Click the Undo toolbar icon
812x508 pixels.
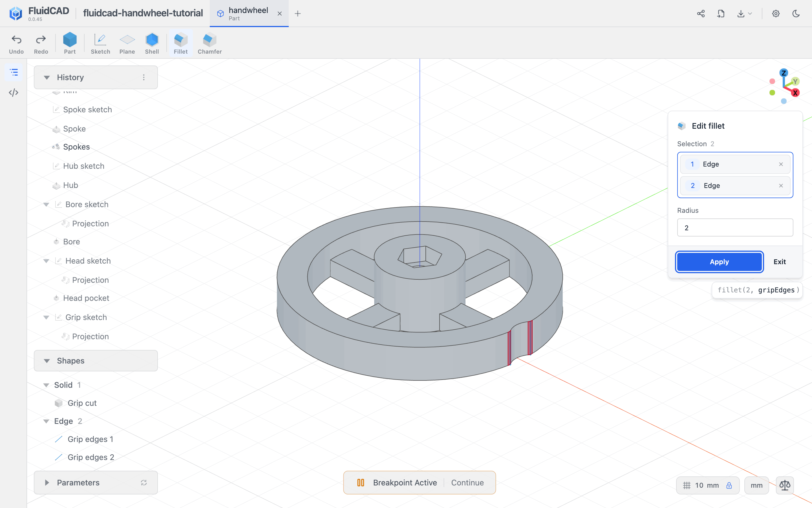(16, 44)
